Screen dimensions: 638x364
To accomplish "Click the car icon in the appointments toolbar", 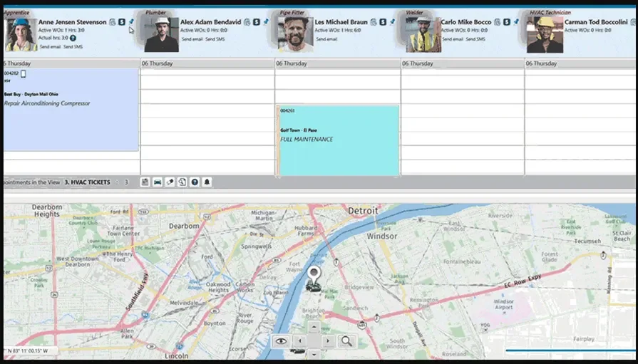I will point(158,182).
